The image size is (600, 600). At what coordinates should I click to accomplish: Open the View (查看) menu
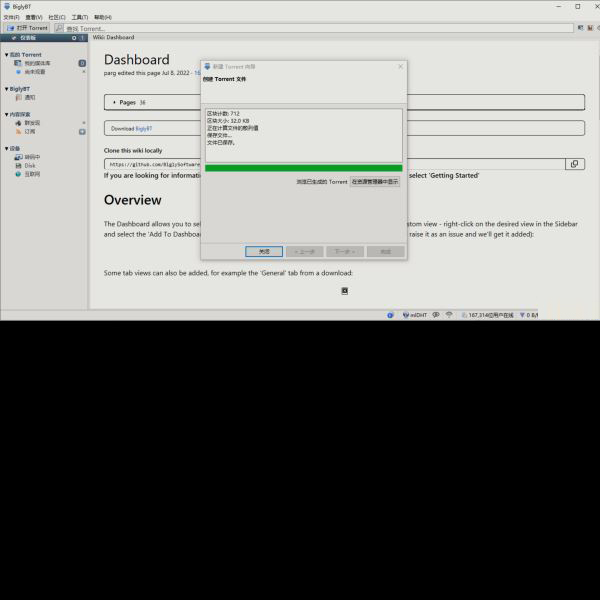(34, 17)
